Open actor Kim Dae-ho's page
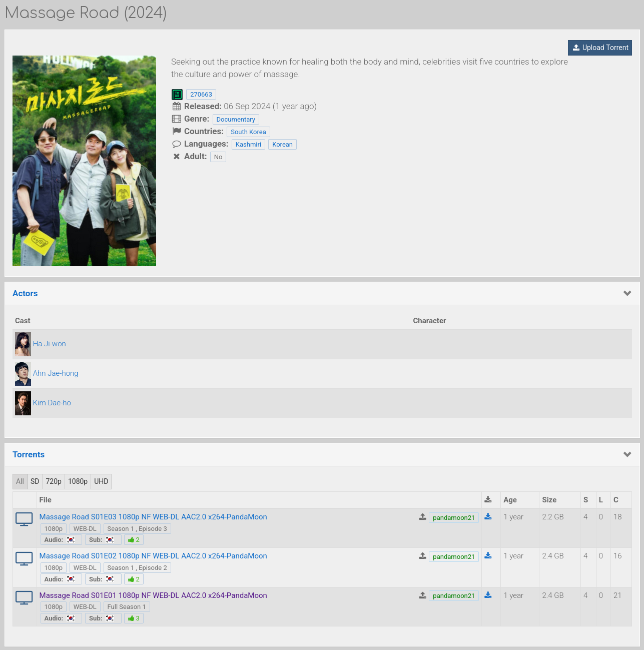The width and height of the screenshot is (644, 650). 52,403
